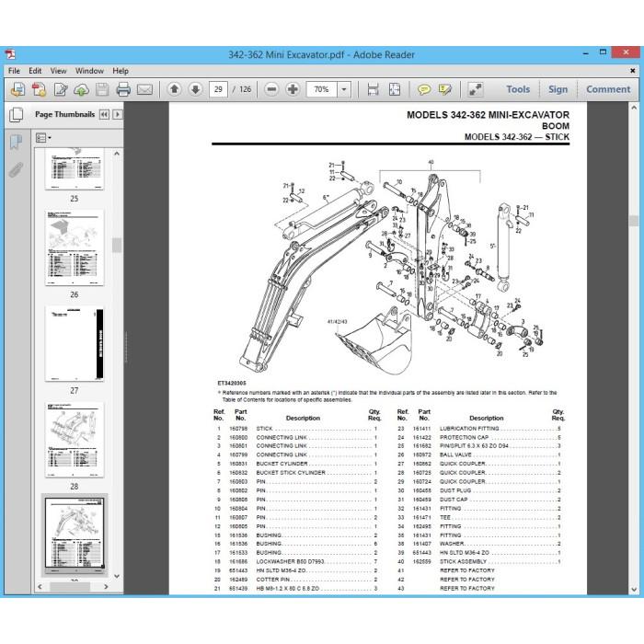Click the fit width scrolling icon
Screen dimensions: 644x644
[373, 89]
